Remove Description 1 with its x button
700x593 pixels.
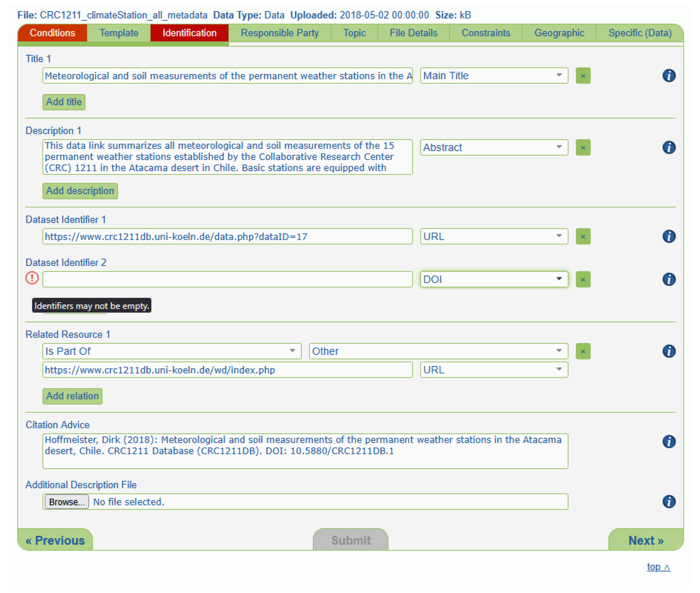[x=583, y=148]
